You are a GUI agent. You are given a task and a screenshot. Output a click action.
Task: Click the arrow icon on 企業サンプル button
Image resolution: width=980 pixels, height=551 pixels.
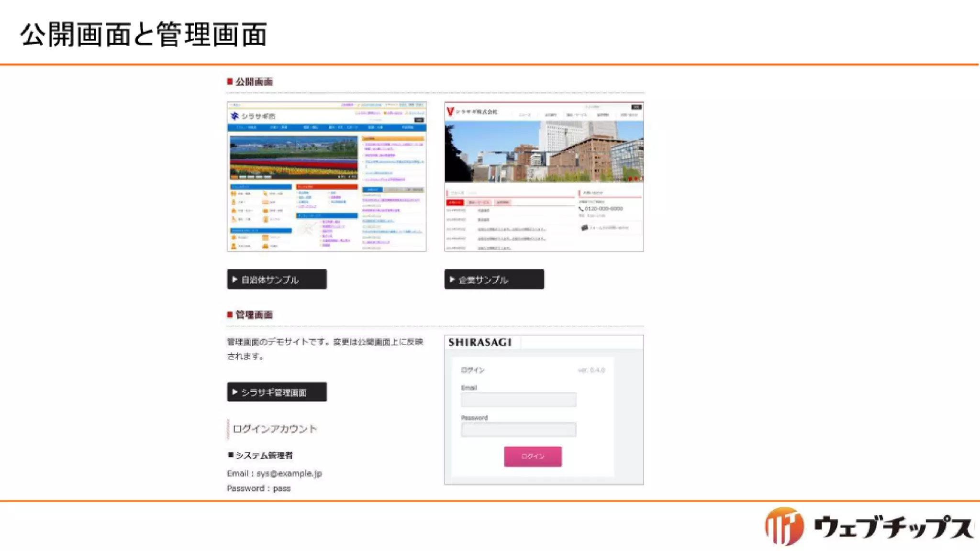452,279
